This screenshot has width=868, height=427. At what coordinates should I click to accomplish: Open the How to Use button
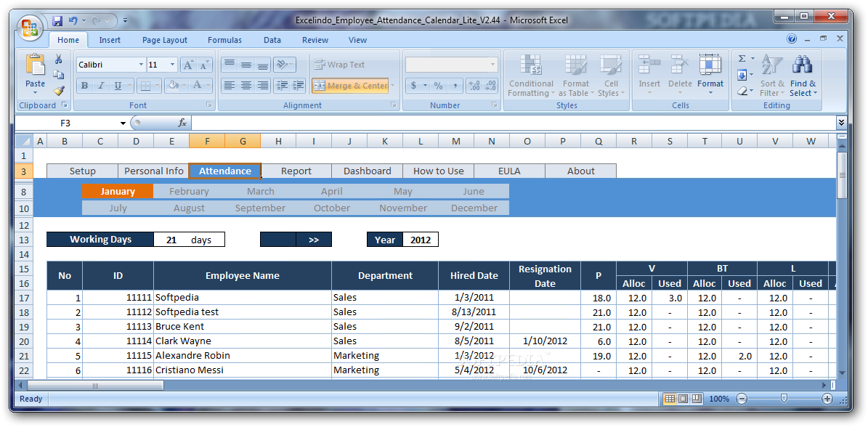coord(439,171)
